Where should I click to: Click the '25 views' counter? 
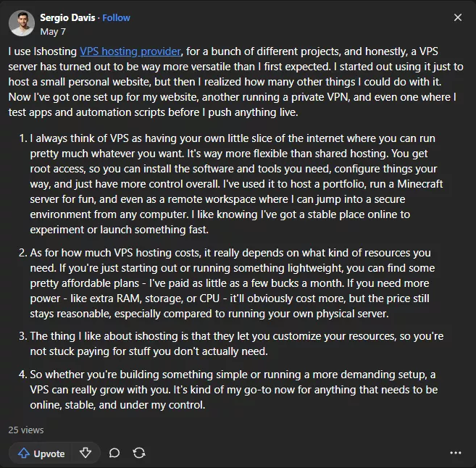click(26, 430)
